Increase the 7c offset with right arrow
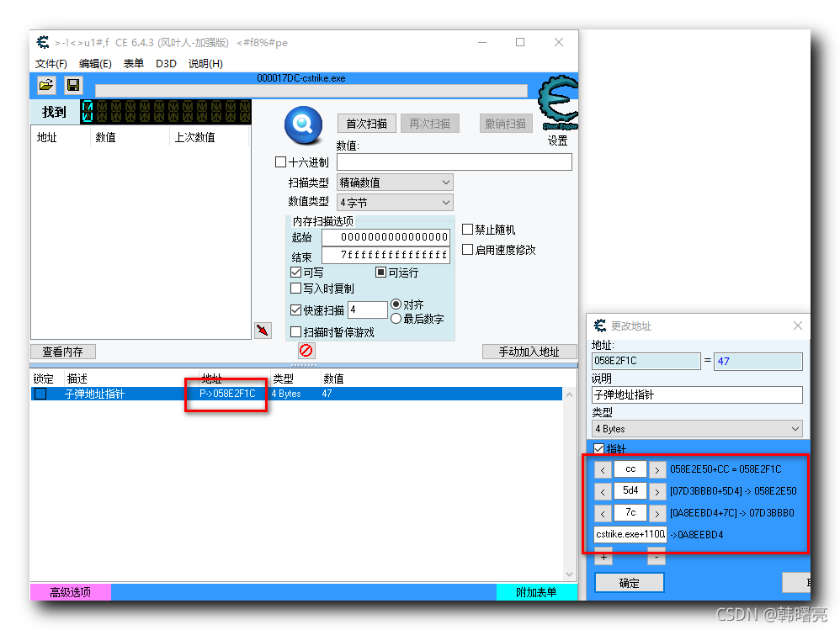840x630 pixels. pyautogui.click(x=657, y=513)
